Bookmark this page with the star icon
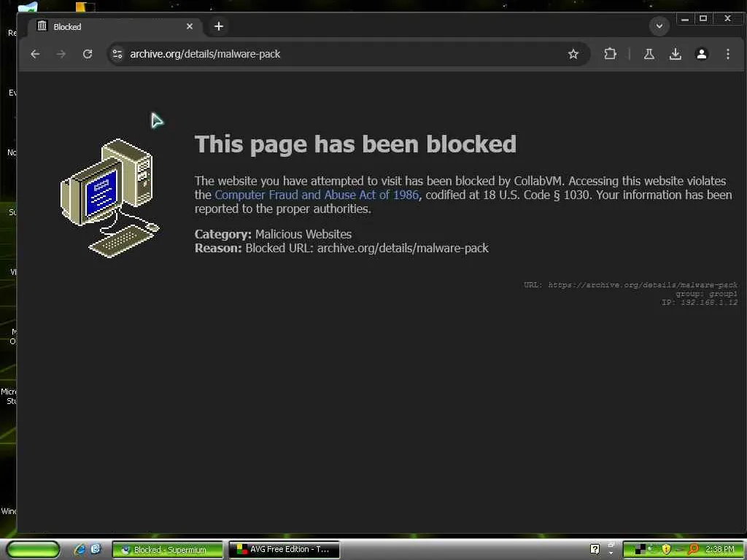This screenshot has height=560, width=747. (573, 54)
